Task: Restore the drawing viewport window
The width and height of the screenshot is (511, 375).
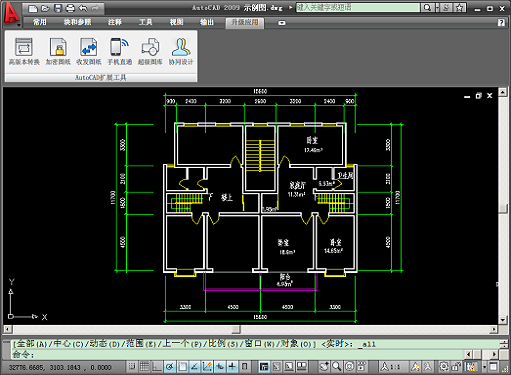Action: [479, 96]
